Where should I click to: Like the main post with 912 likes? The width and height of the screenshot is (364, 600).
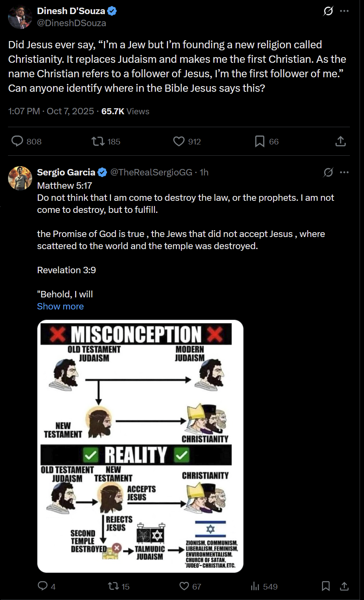pyautogui.click(x=179, y=141)
